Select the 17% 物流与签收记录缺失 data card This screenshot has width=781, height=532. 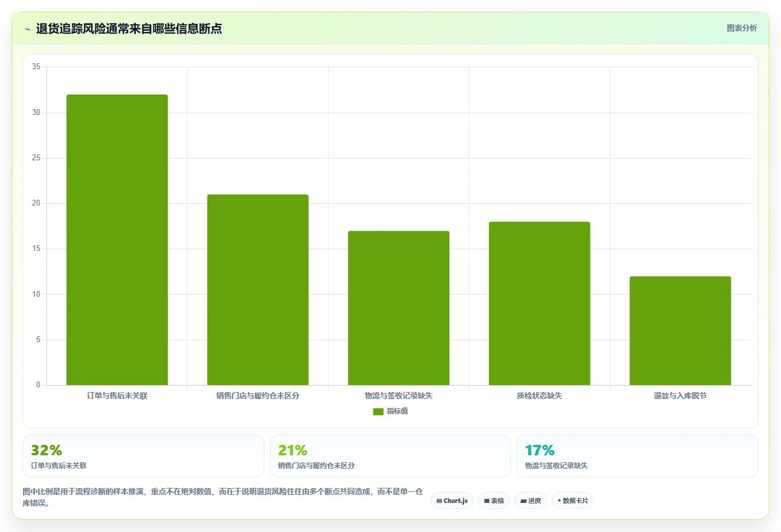coord(637,456)
